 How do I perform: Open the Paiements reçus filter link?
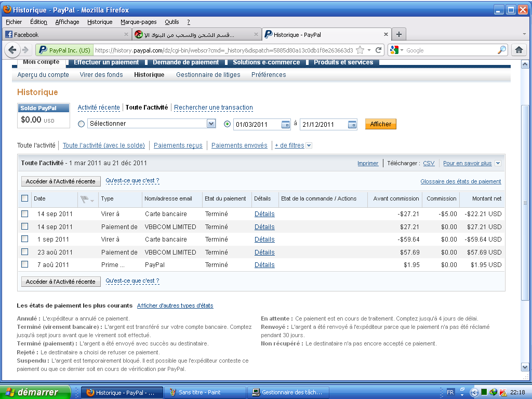178,145
